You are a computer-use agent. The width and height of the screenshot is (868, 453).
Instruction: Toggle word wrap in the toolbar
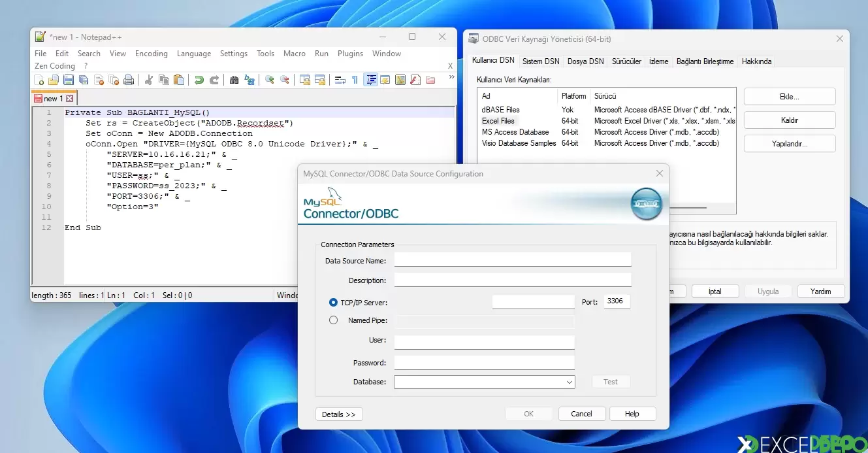(x=340, y=80)
